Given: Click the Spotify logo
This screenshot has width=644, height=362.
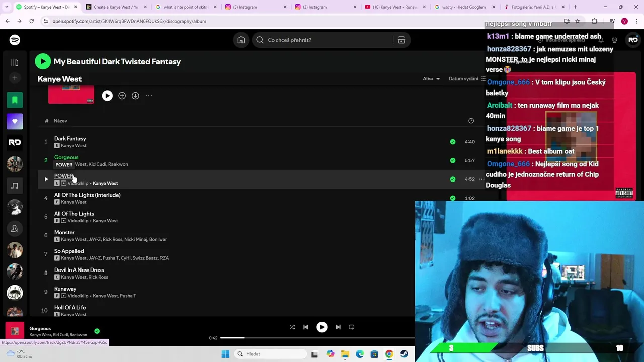Looking at the screenshot, I should [15, 40].
